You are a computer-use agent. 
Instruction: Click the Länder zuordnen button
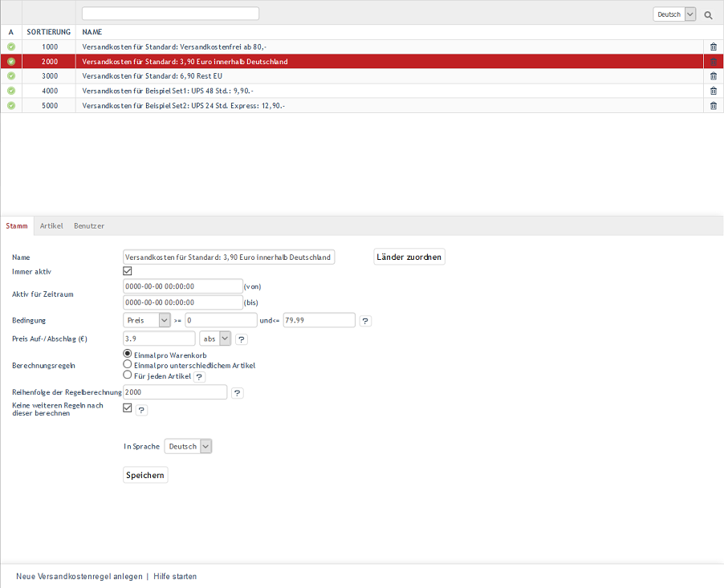tap(409, 257)
